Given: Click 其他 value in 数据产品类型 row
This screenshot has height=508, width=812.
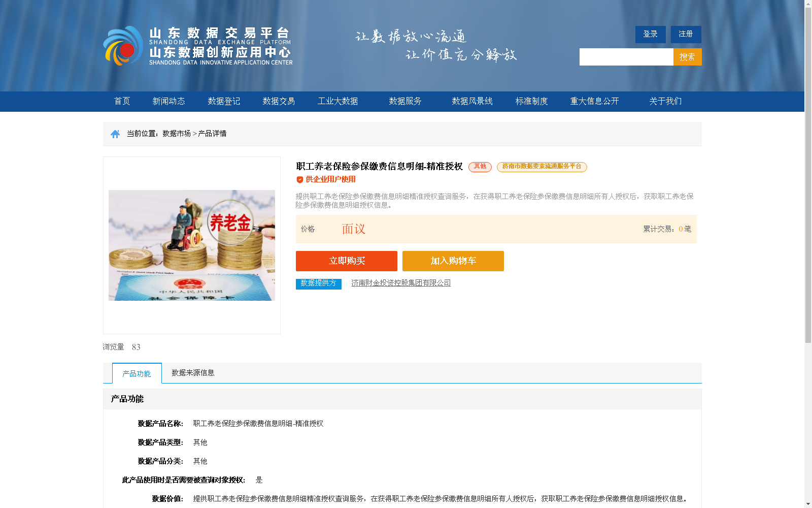Looking at the screenshot, I should [x=200, y=442].
